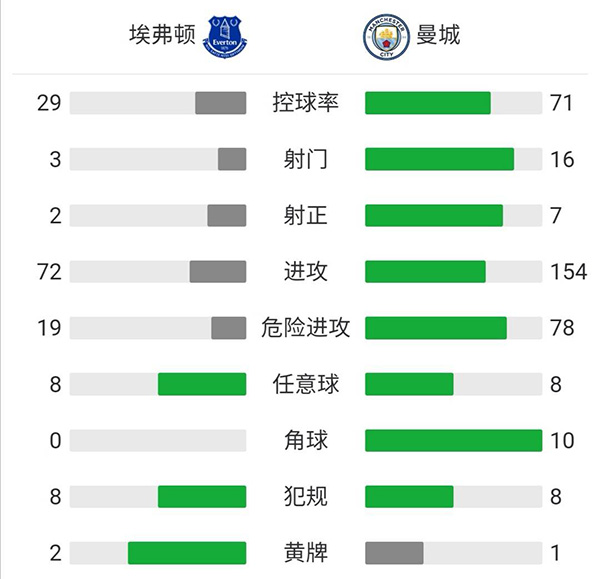600x579 pixels.
Task: Click Manchester City's gray 黄牌 bar
Action: (x=394, y=553)
